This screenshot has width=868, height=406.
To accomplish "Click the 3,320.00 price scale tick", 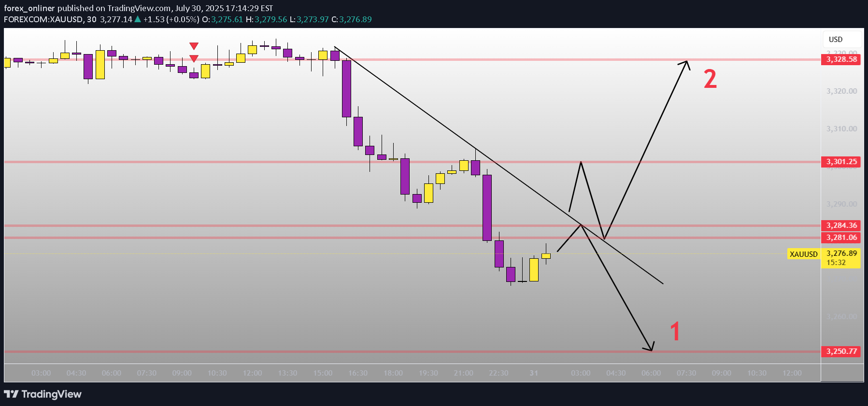I will tap(841, 91).
